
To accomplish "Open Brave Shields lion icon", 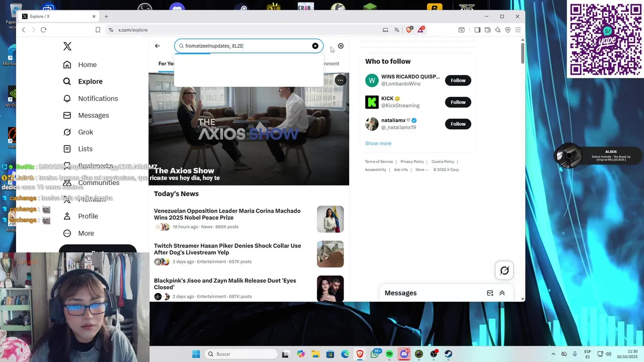I will pos(409,30).
